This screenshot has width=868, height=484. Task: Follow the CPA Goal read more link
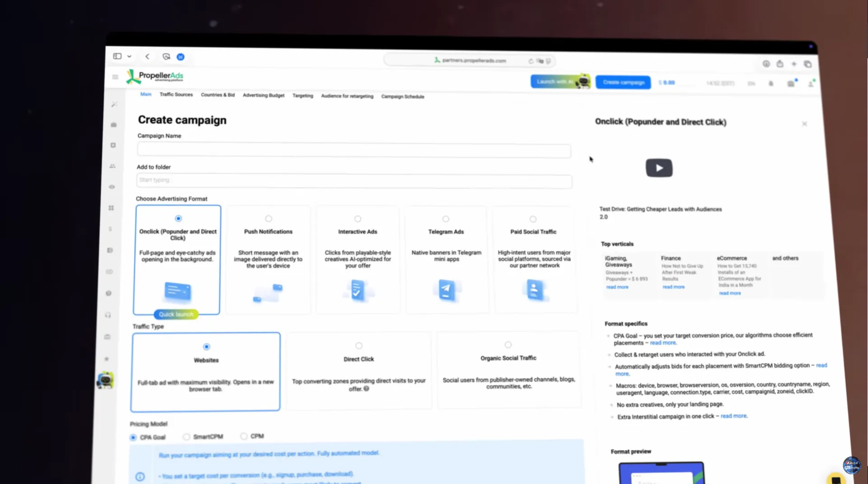tap(663, 343)
